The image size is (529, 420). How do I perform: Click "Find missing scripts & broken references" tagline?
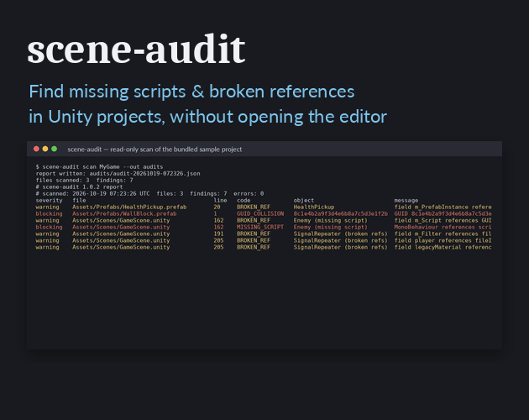click(x=191, y=92)
